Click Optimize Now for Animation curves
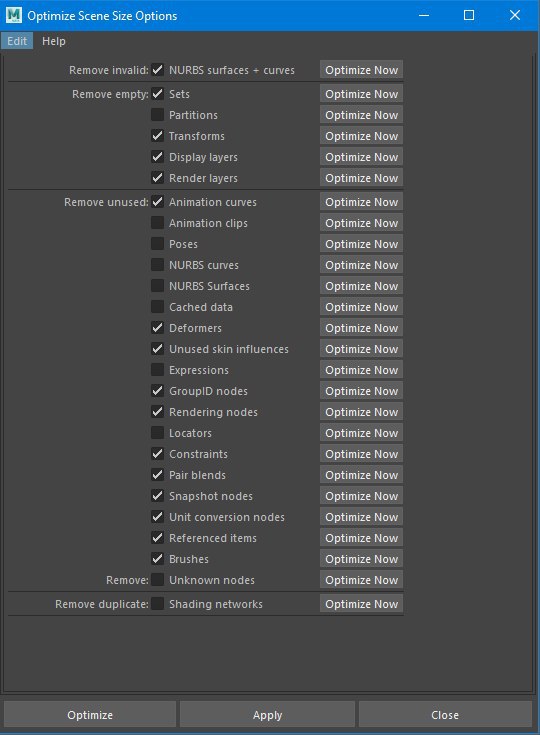Viewport: 540px width, 735px height. [x=361, y=202]
